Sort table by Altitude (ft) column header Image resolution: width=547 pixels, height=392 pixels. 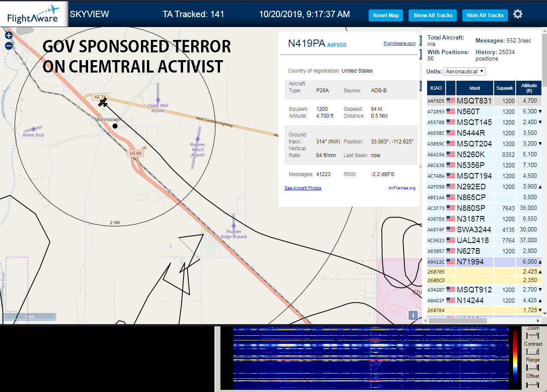pos(529,88)
